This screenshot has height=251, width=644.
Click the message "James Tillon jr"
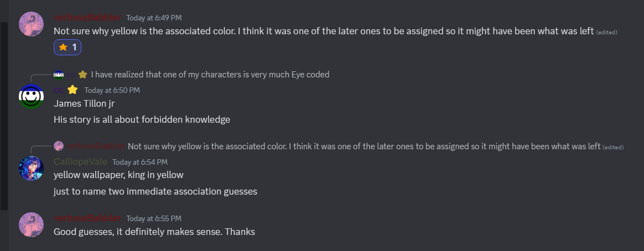click(84, 103)
